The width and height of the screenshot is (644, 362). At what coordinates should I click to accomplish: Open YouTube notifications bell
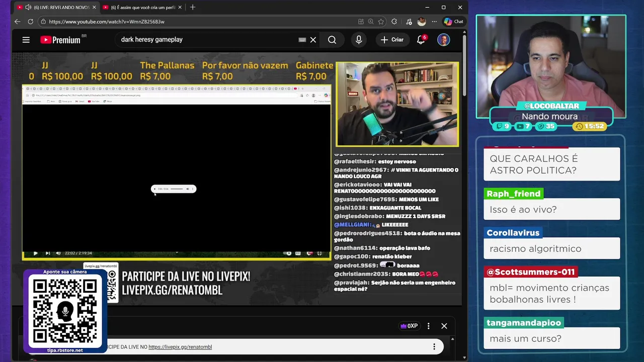(x=421, y=40)
